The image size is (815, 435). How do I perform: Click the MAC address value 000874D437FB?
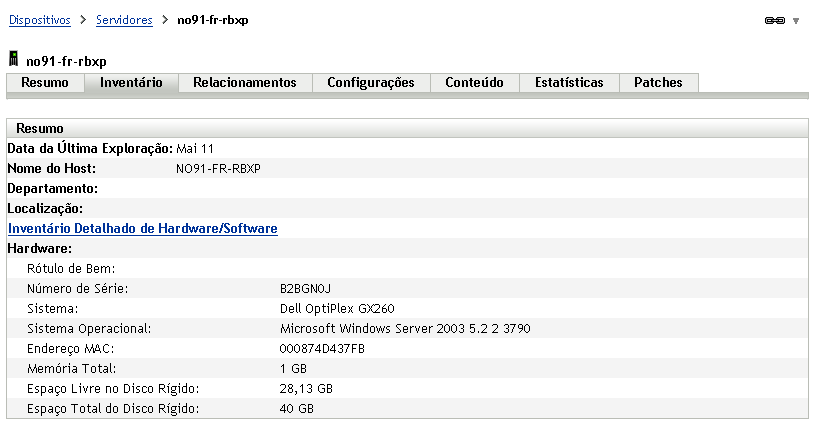(323, 349)
